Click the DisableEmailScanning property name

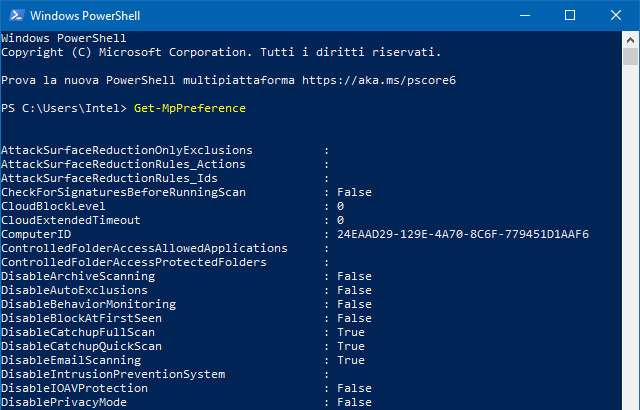[x=71, y=360]
